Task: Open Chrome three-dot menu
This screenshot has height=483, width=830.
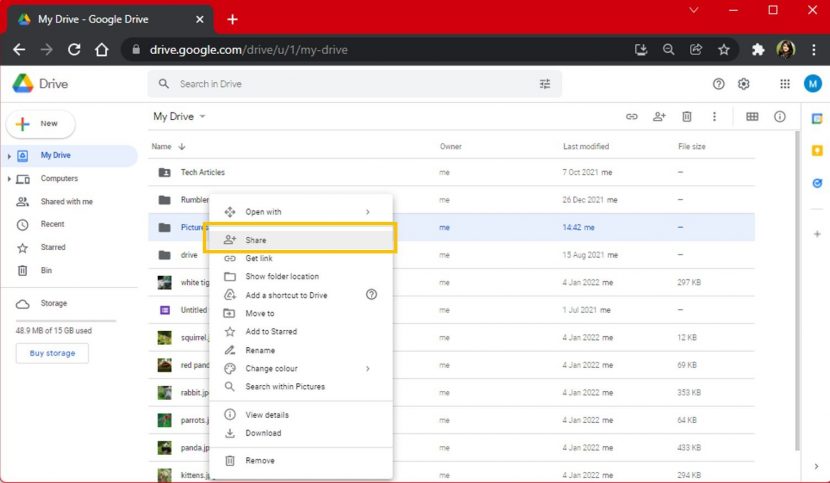Action: [814, 50]
